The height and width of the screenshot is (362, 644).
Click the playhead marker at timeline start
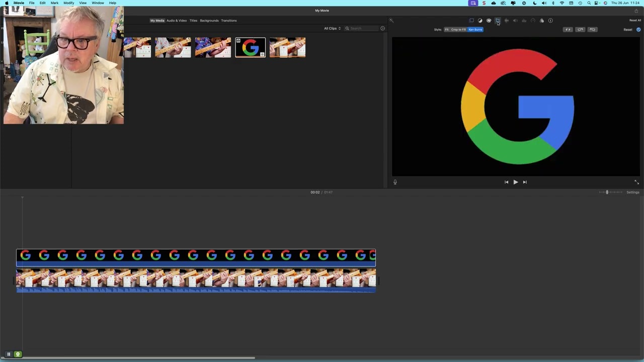22,198
